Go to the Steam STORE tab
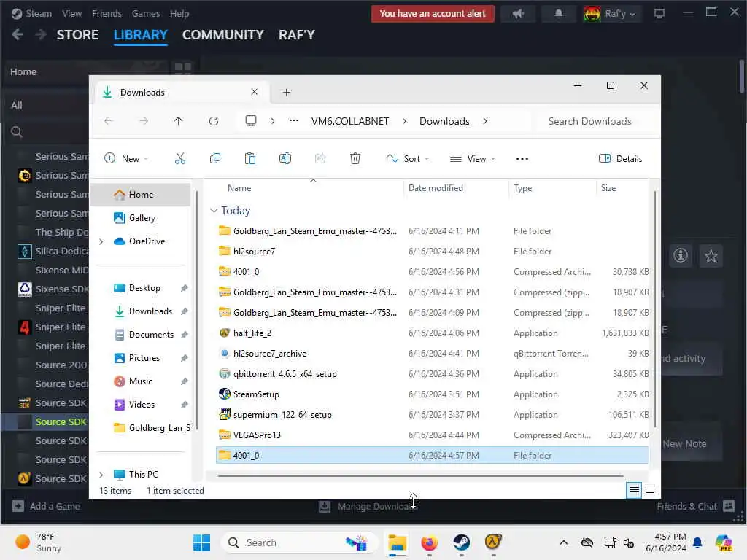Viewport: 747px width, 560px height. tap(77, 35)
